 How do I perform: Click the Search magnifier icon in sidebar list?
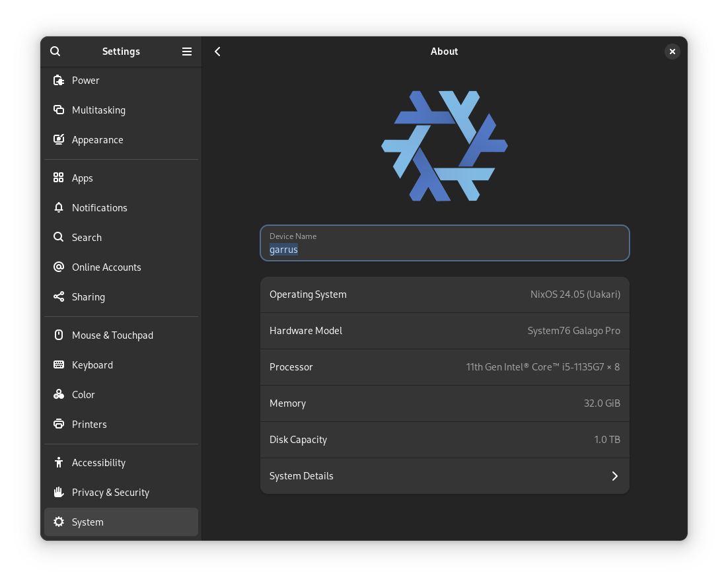(59, 237)
